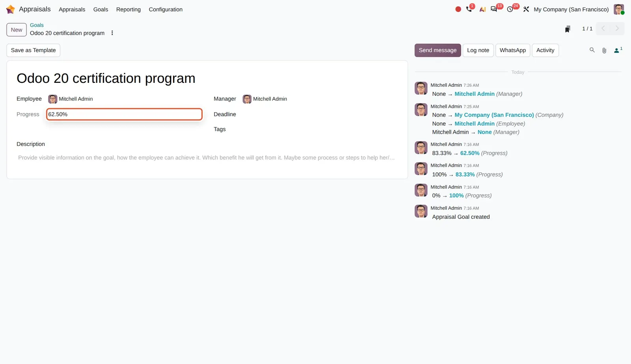
Task: Open My Company (San Francisco) chatter link
Action: click(x=494, y=115)
